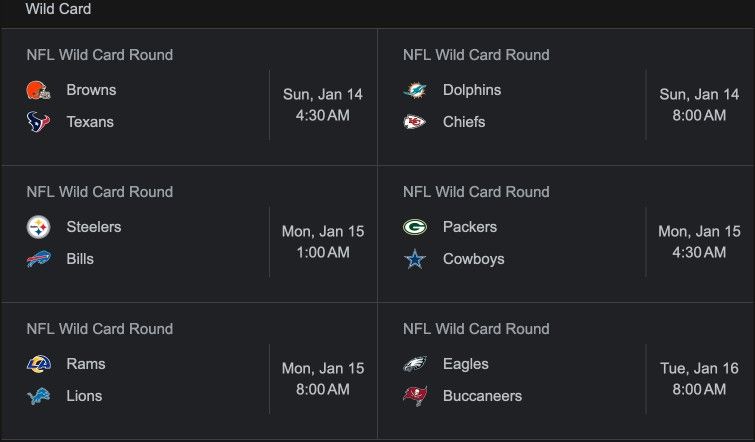This screenshot has height=442, width=755.
Task: Select the Green Bay Packers G logo
Action: click(415, 227)
